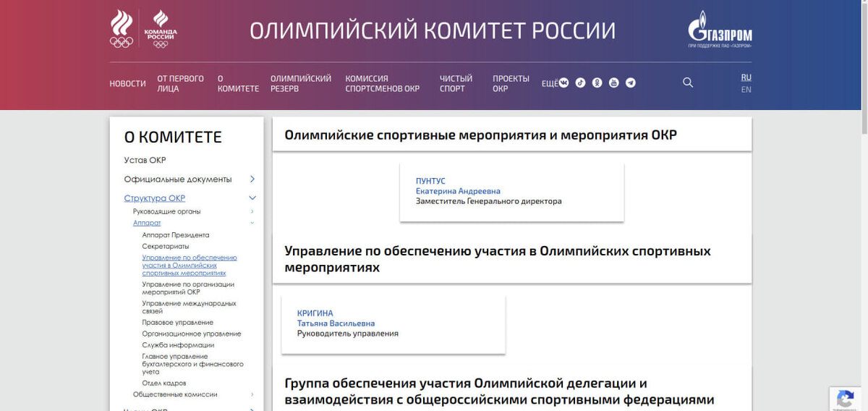Switch language to RU
This screenshot has height=411, width=868.
tap(746, 77)
